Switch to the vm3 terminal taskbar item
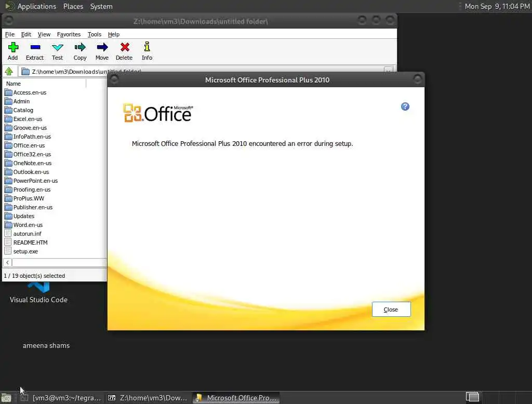Image resolution: width=532 pixels, height=404 pixels. [61, 398]
